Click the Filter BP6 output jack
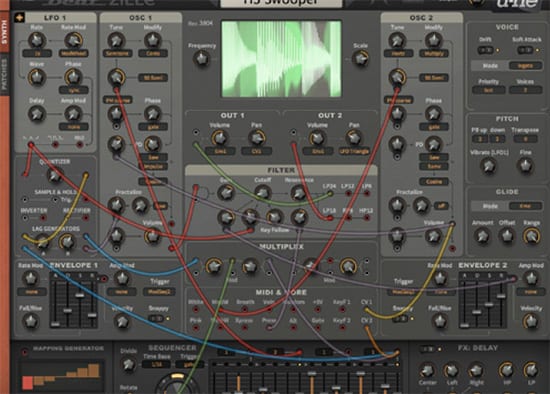 point(348,218)
